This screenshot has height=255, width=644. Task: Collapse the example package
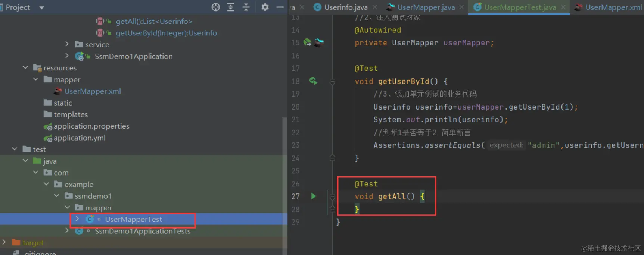click(x=46, y=184)
